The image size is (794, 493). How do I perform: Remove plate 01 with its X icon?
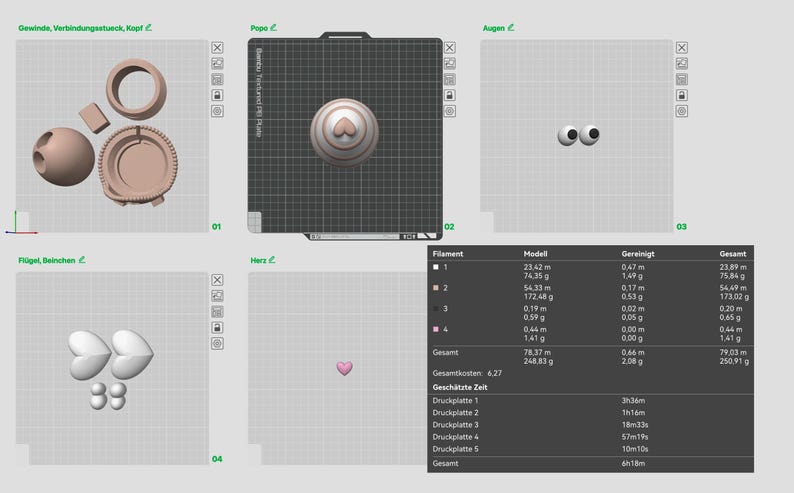(x=217, y=48)
